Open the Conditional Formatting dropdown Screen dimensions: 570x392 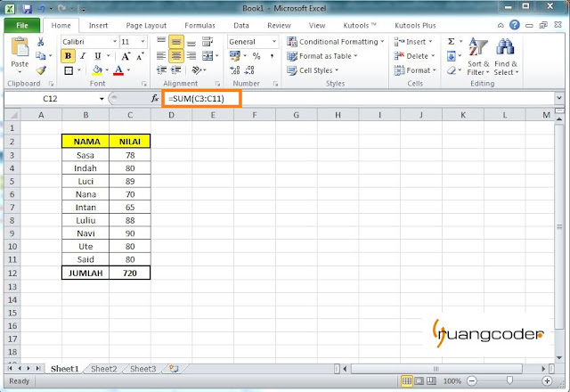tap(336, 42)
